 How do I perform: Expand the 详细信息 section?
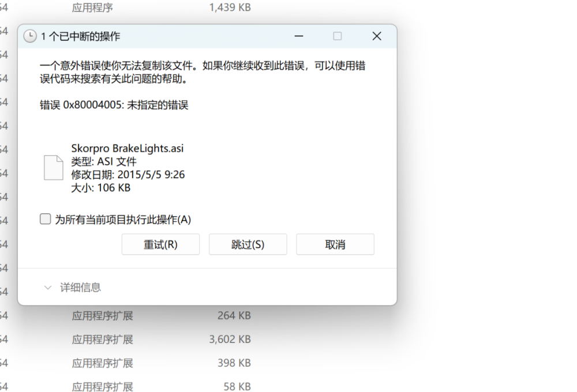coord(81,288)
